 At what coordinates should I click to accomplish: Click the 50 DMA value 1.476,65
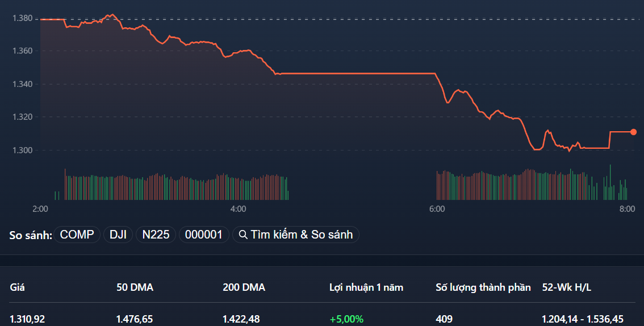coord(134,319)
